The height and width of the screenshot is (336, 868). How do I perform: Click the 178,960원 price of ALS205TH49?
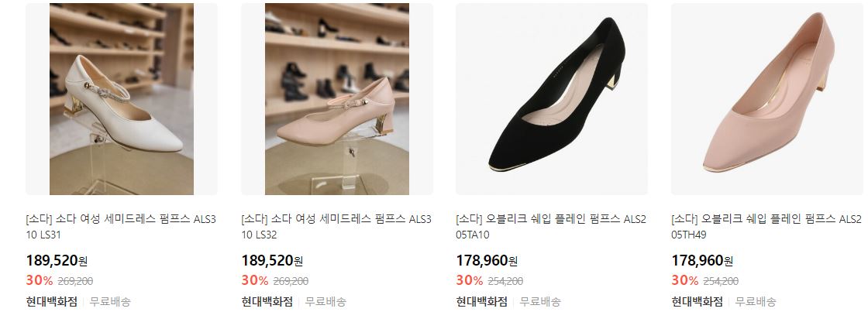click(702, 260)
